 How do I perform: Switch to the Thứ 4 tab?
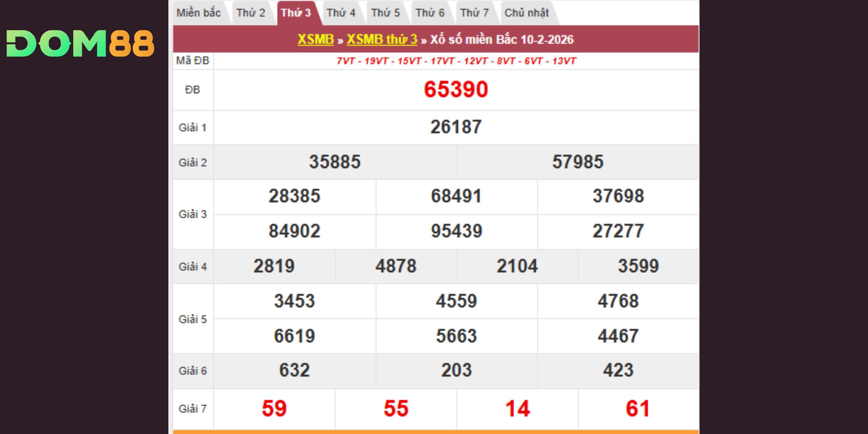[x=341, y=13]
